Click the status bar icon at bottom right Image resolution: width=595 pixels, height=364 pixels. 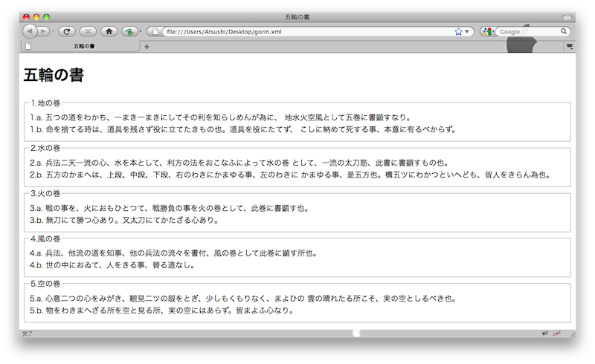(556, 334)
